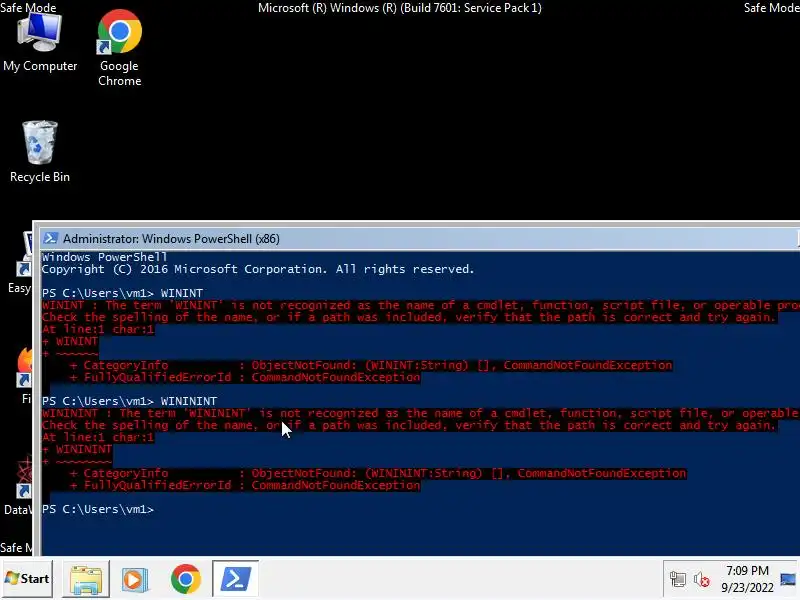Launch Windows Media Player from the taskbar
800x600 pixels.
click(135, 579)
